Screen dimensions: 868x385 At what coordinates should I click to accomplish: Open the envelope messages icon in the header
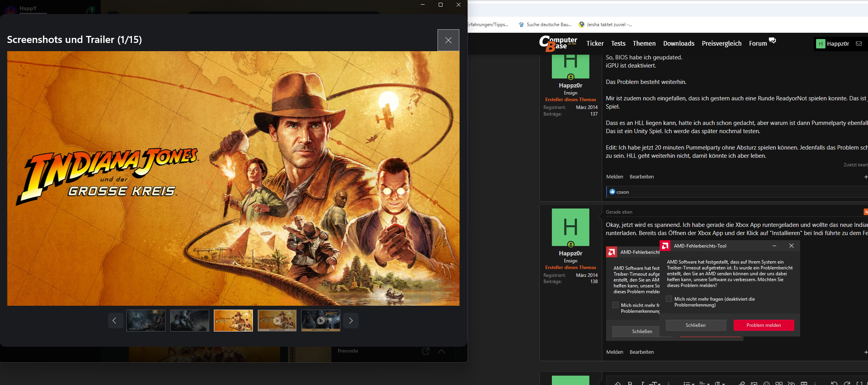[859, 44]
